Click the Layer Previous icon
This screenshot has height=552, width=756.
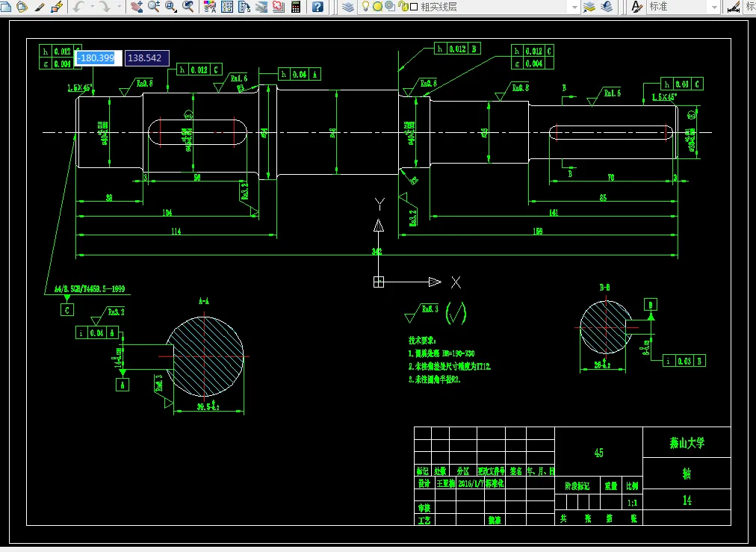(x=607, y=7)
